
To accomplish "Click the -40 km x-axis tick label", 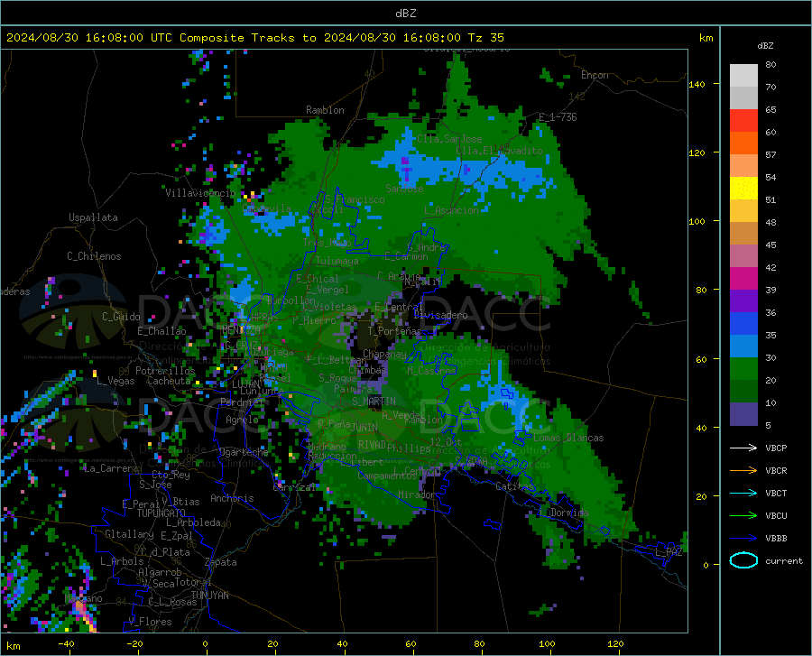I will point(66,644).
